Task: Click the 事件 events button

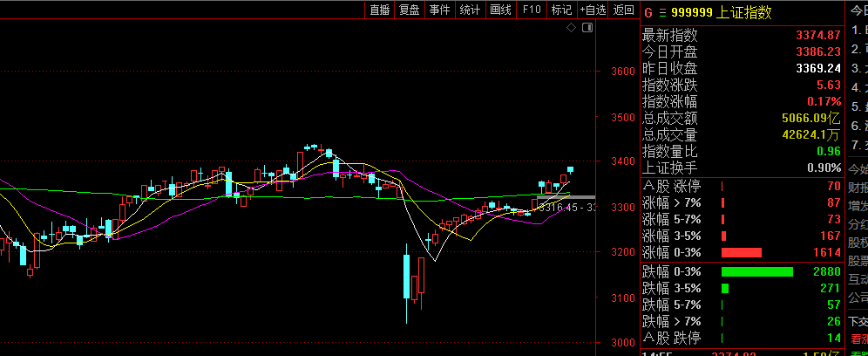Action: tap(440, 10)
